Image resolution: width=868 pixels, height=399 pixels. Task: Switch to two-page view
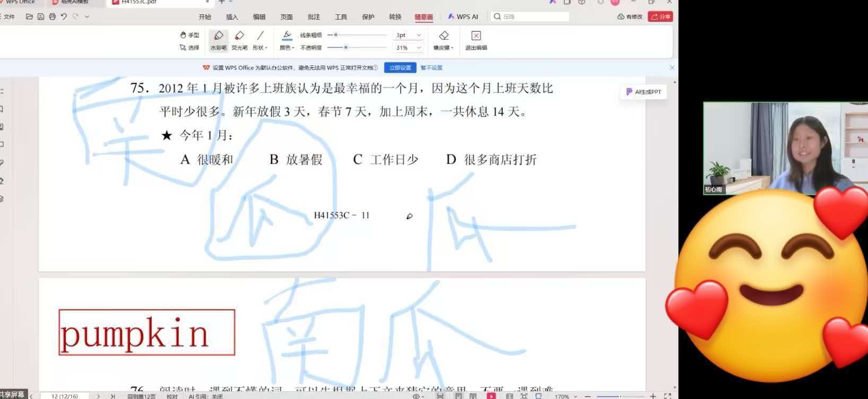473,396
